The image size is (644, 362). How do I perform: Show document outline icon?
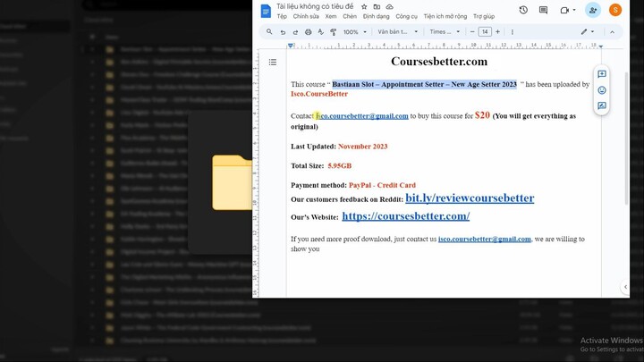272,62
